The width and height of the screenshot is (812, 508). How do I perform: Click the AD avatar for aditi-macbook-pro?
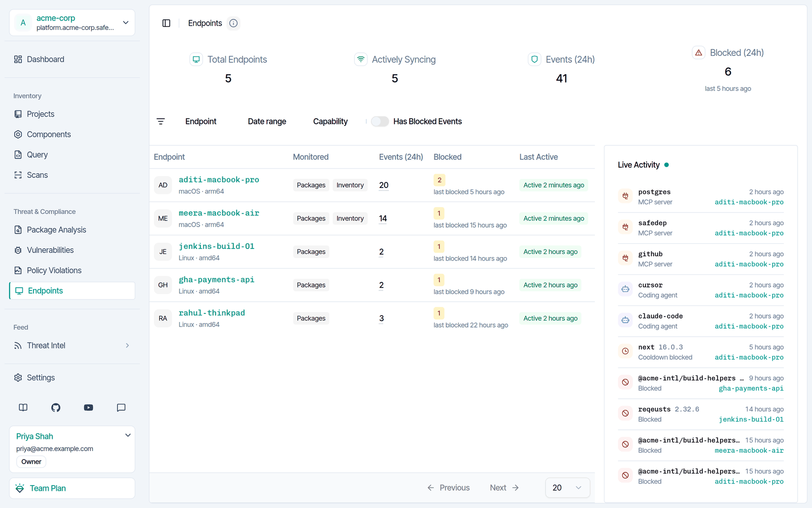pos(163,185)
